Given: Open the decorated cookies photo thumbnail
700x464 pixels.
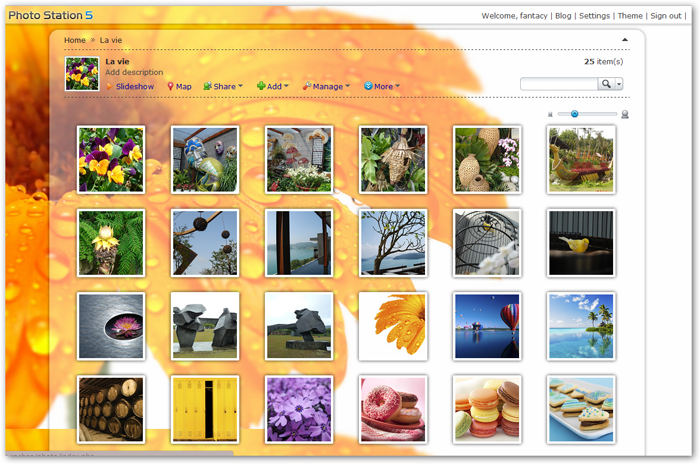Looking at the screenshot, I should 581,410.
